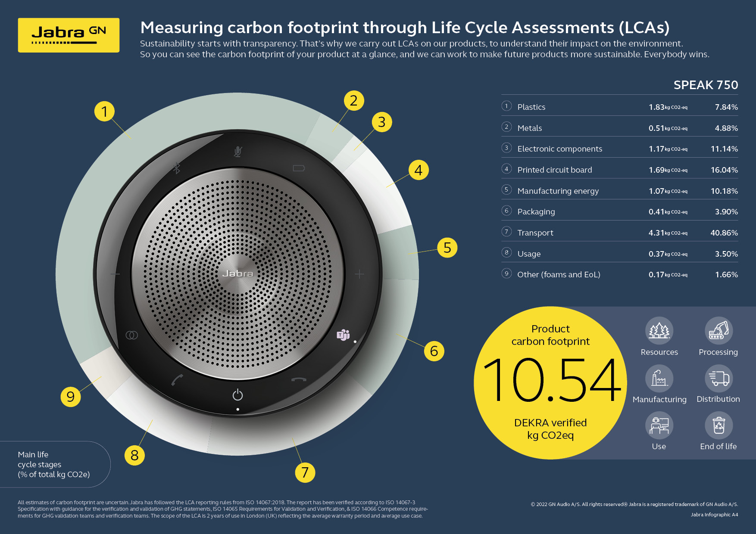This screenshot has width=756, height=534.
Task: Click the End of life label
Action: [x=718, y=447]
